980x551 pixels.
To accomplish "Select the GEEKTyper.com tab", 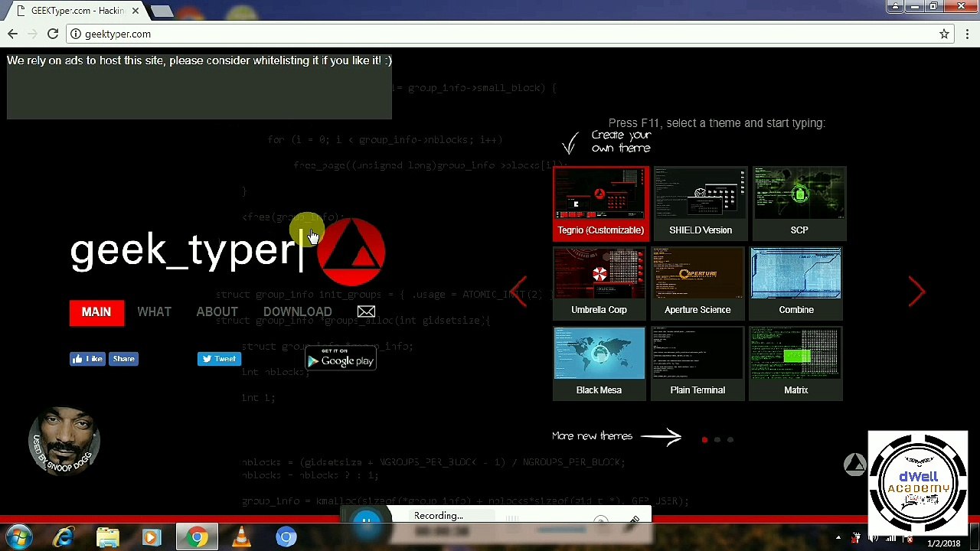I will click(77, 11).
